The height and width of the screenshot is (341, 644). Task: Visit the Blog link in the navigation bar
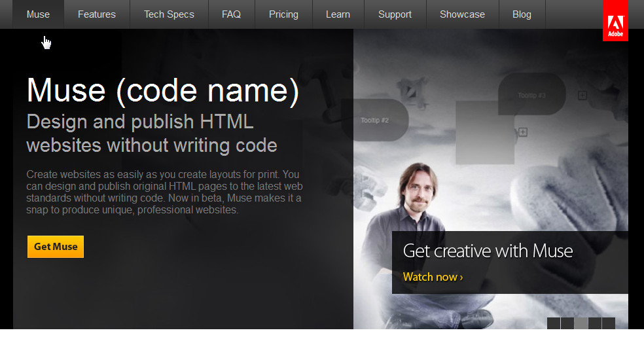522,14
